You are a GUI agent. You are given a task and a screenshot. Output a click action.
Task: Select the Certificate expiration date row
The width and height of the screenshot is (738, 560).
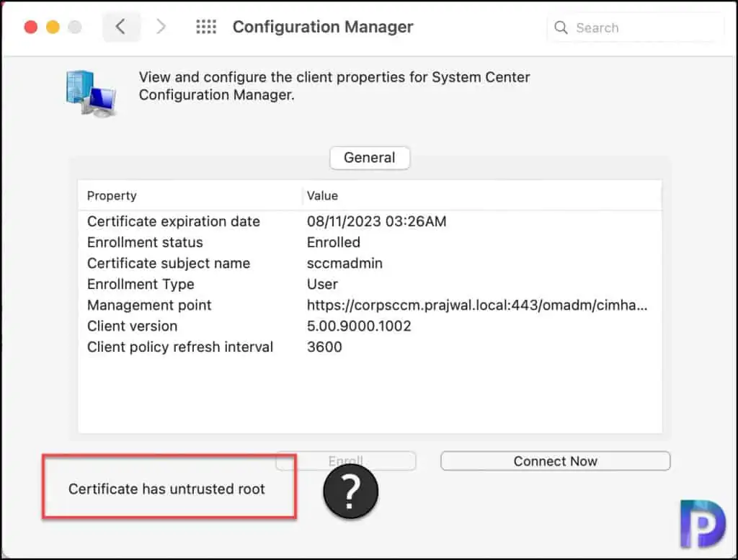(x=370, y=221)
